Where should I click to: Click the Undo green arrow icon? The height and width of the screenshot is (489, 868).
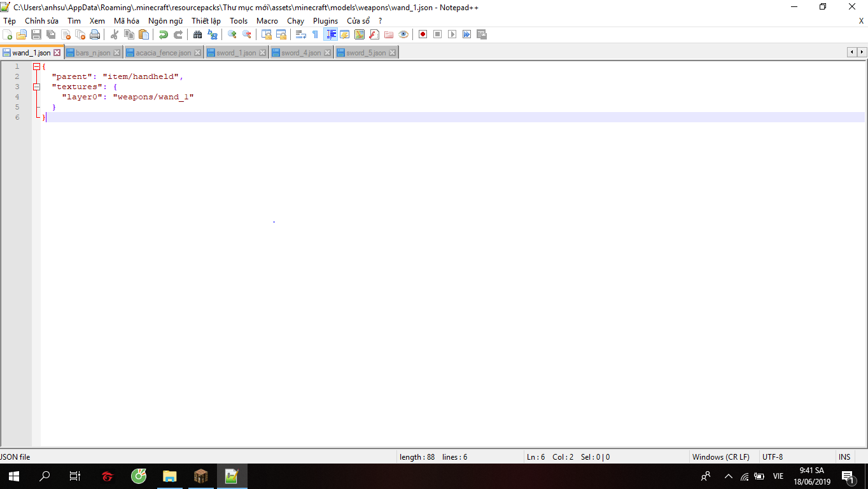(164, 34)
